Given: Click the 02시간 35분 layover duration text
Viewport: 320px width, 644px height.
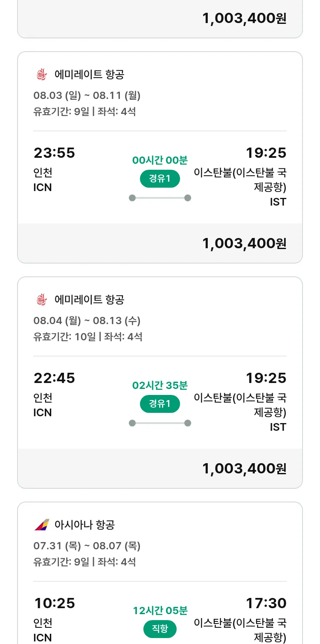Looking at the screenshot, I should click(160, 386).
